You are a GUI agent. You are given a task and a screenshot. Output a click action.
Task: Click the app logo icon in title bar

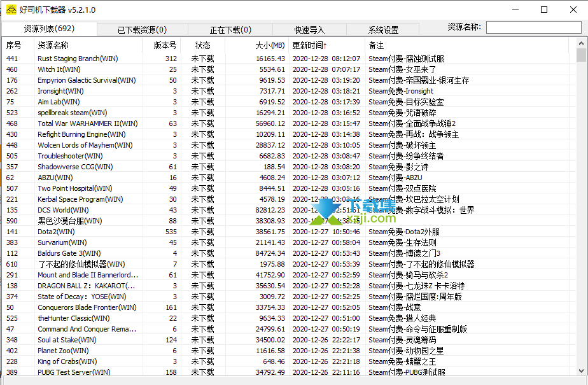[11, 10]
